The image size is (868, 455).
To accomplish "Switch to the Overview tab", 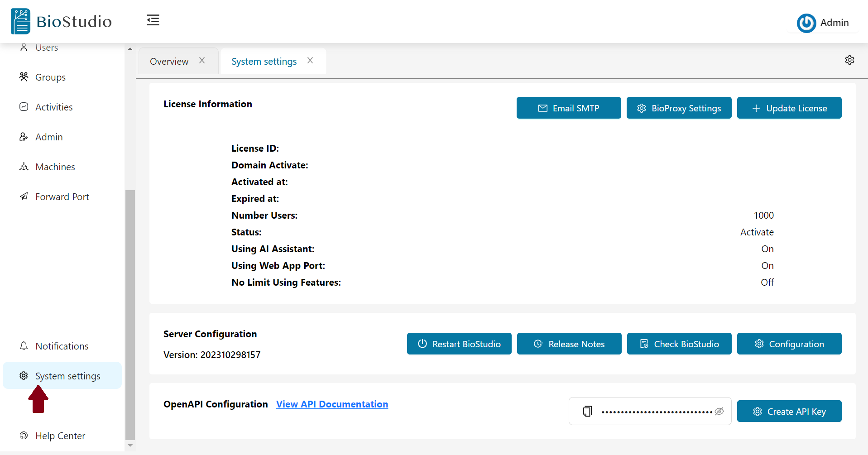I will [x=169, y=61].
